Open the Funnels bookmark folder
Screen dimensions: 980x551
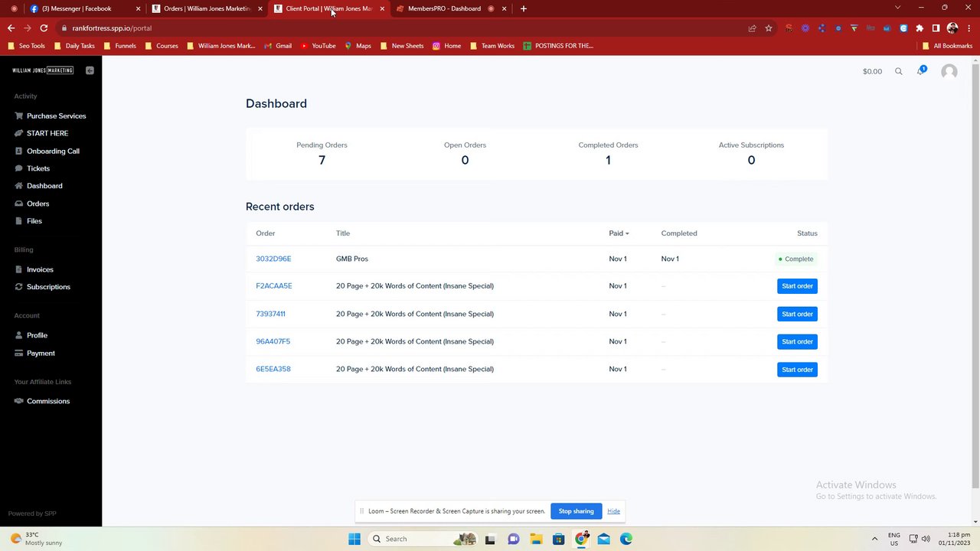tap(119, 46)
